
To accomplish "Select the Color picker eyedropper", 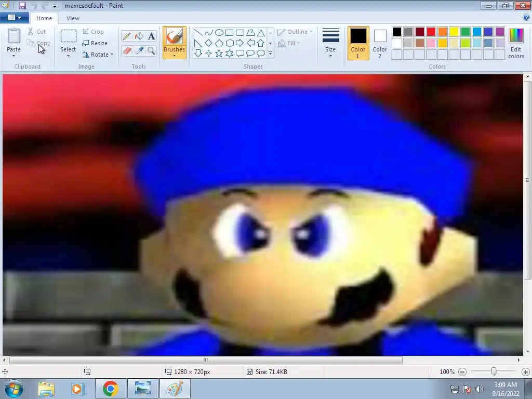I will (139, 50).
